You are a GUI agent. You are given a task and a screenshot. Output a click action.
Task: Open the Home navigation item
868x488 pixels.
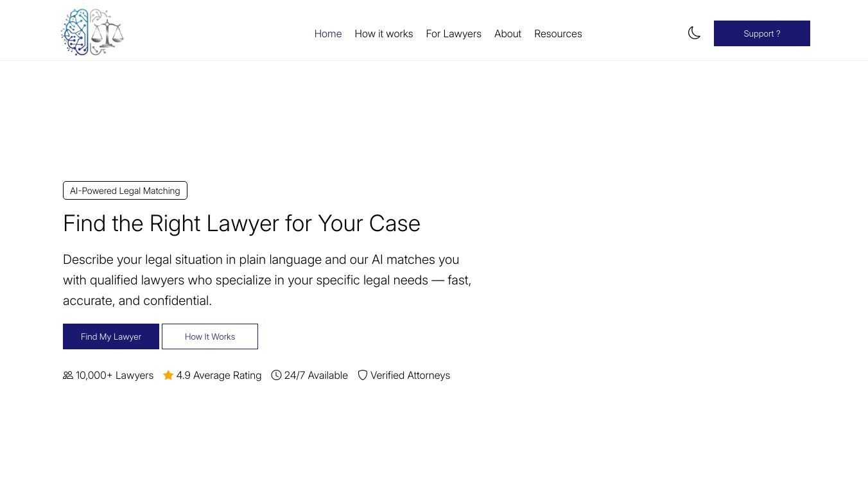tap(327, 33)
